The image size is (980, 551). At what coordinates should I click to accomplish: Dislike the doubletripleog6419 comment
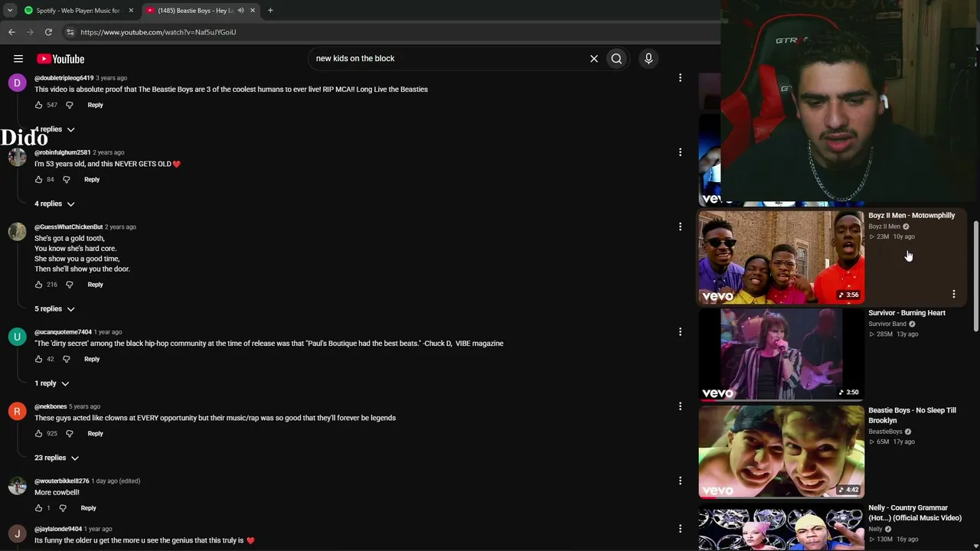point(69,105)
